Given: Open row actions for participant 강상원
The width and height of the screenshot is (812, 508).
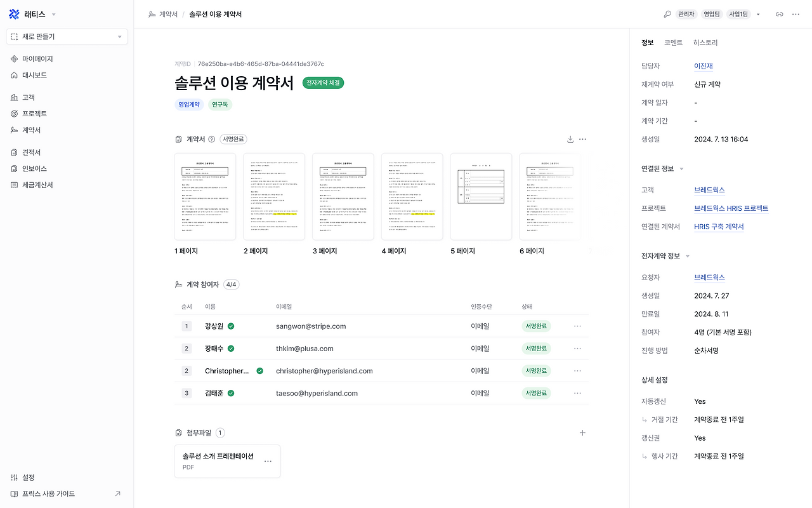Looking at the screenshot, I should click(x=577, y=326).
